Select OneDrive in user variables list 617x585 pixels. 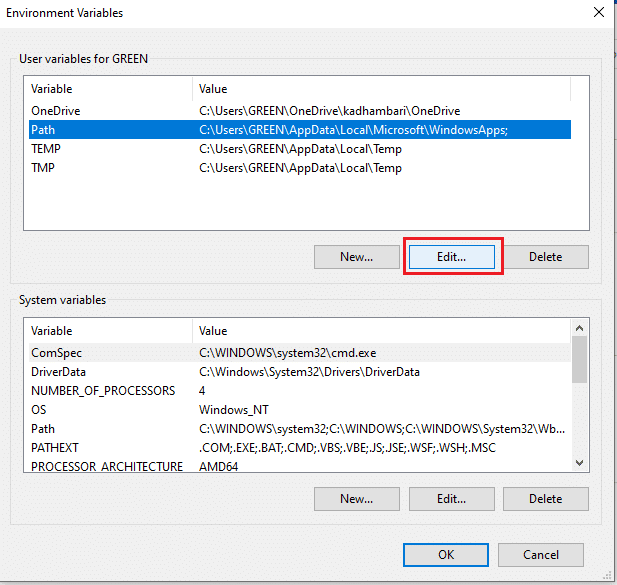(56, 110)
